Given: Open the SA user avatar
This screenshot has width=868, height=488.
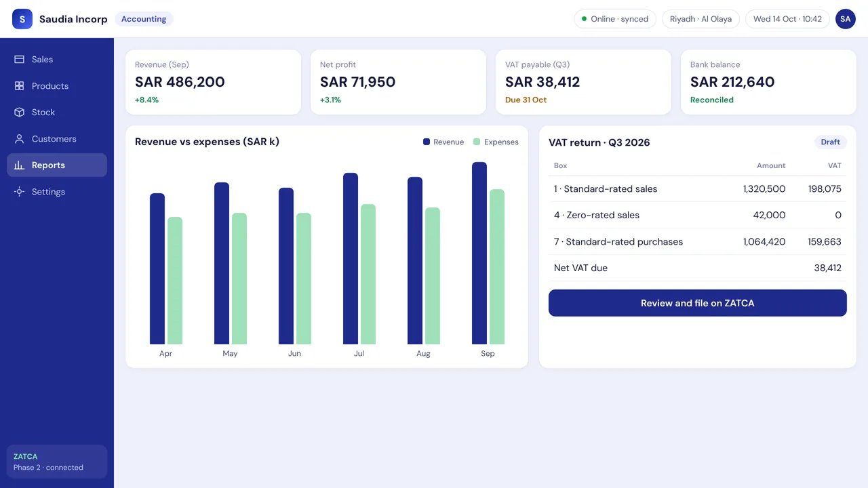Looking at the screenshot, I should pyautogui.click(x=846, y=19).
